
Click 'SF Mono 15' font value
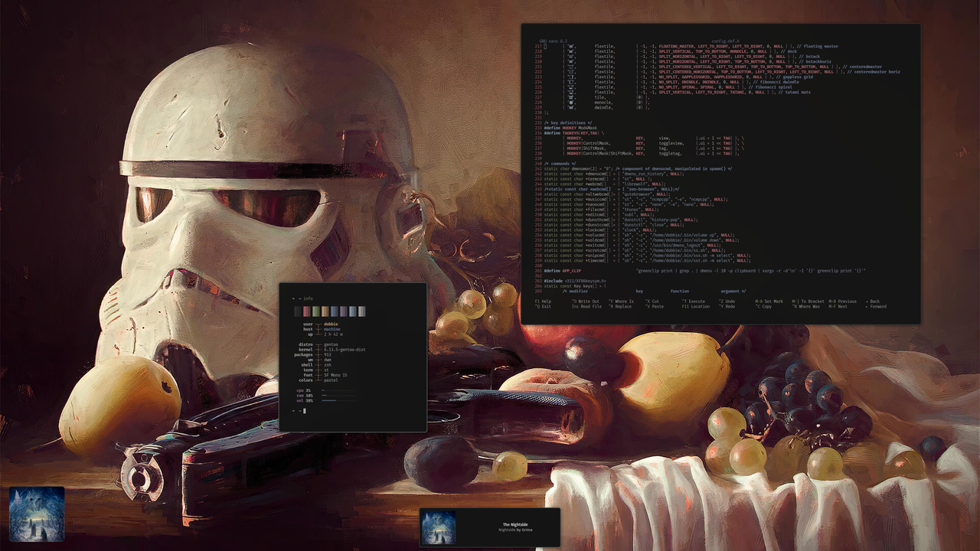point(335,375)
